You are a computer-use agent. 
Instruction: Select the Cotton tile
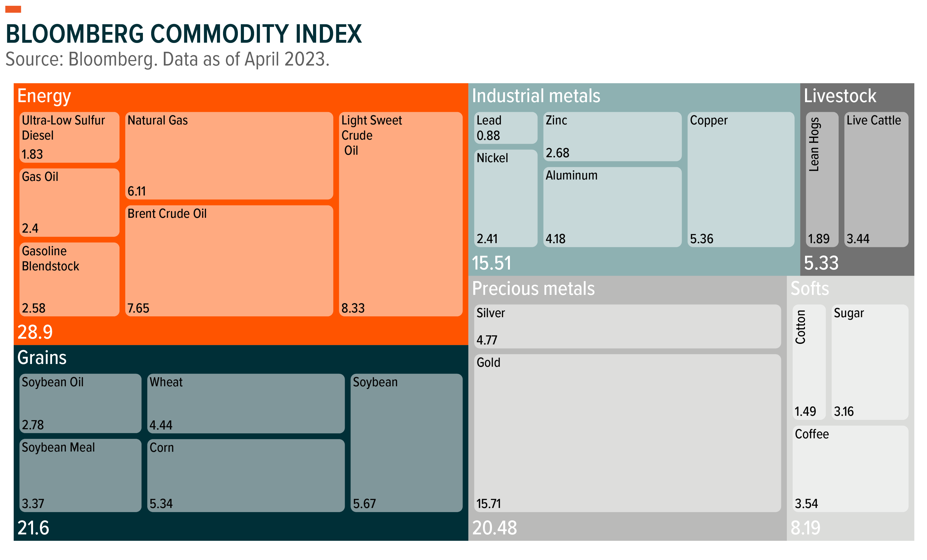[x=809, y=362]
